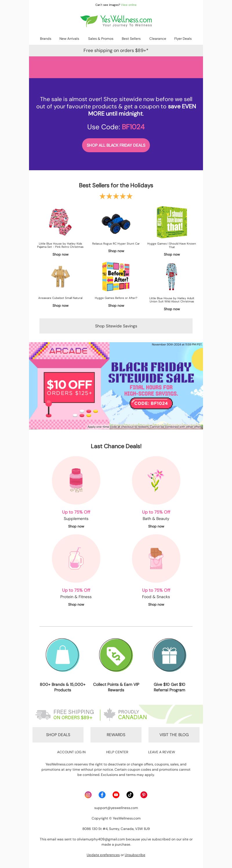Screen dimensions: 232x868
Task: Click the Shop Sitewide Savings button
Action: (116, 326)
